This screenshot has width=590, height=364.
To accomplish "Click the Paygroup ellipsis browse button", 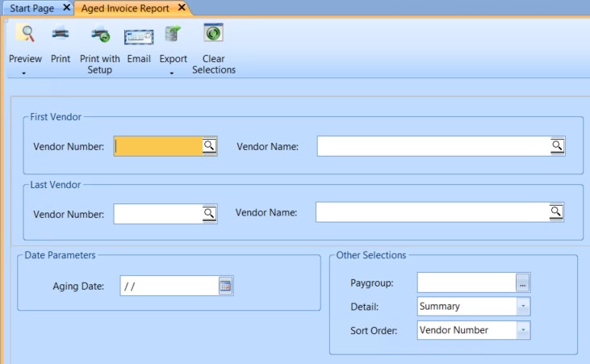I will tap(523, 283).
